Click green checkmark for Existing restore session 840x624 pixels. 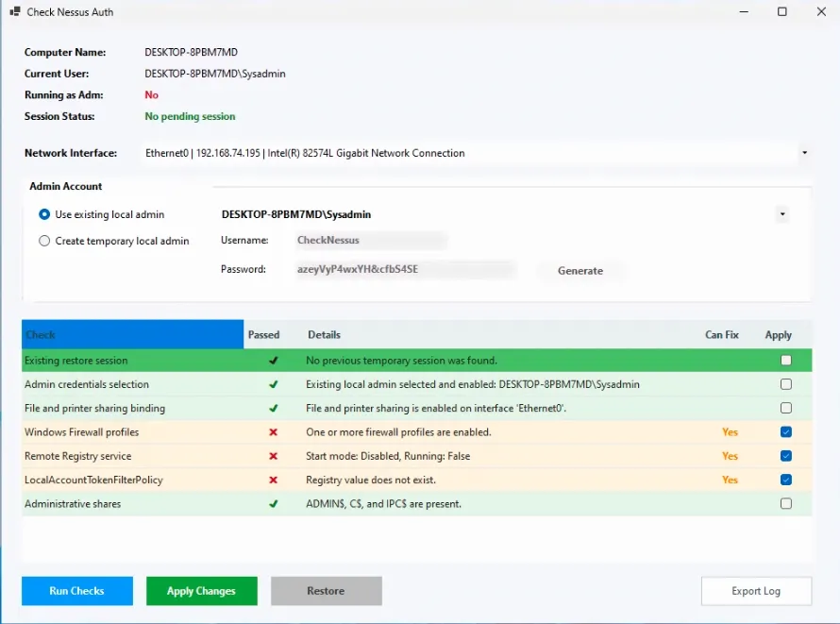(x=273, y=360)
